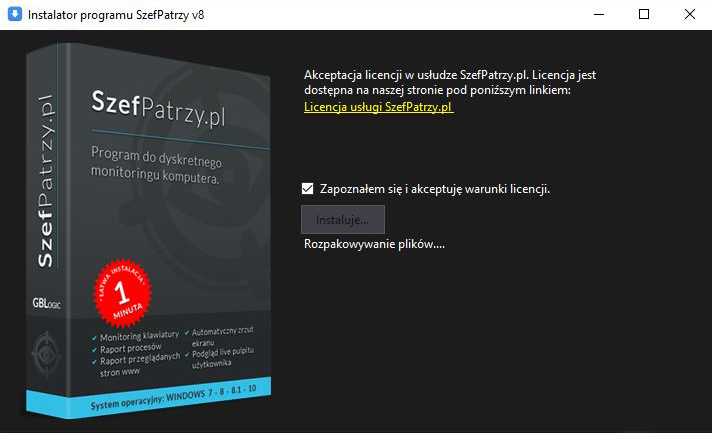Uncheck the license acceptance checkbox
The width and height of the screenshot is (712, 433).
pyautogui.click(x=307, y=188)
